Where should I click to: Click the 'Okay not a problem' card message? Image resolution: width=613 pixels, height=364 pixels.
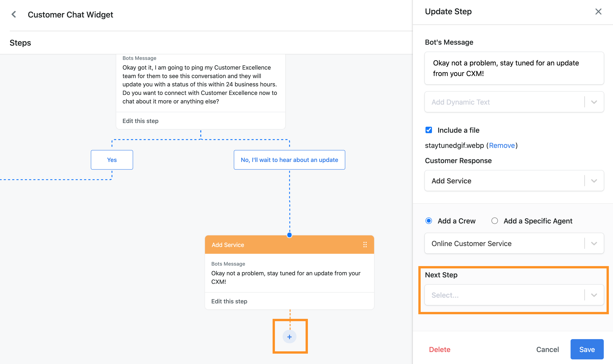(286, 277)
